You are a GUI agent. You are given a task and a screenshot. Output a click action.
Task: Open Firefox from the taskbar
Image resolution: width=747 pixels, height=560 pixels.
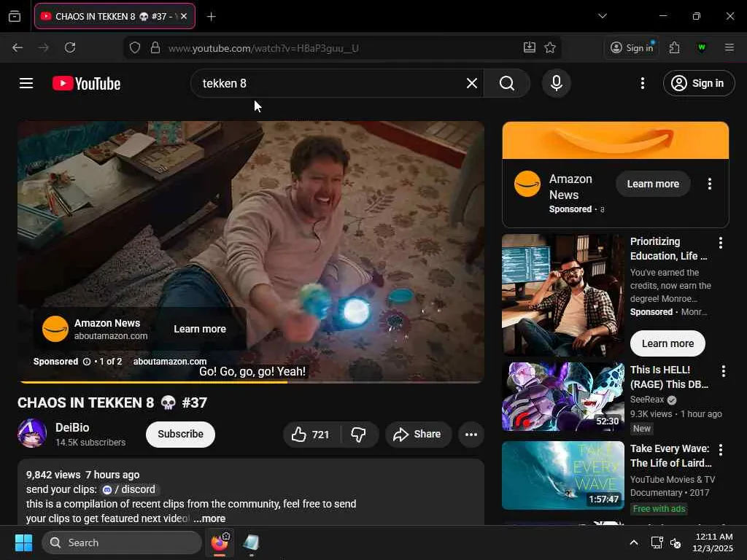point(220,542)
